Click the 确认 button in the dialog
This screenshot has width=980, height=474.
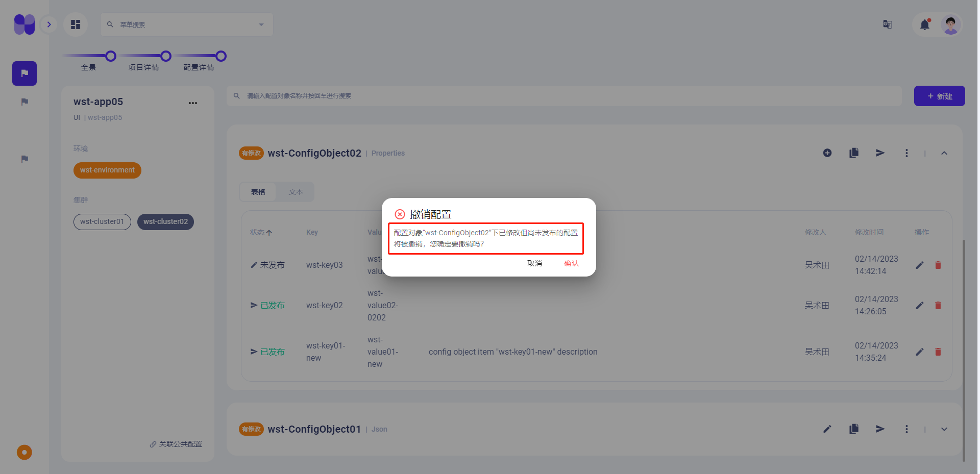571,263
